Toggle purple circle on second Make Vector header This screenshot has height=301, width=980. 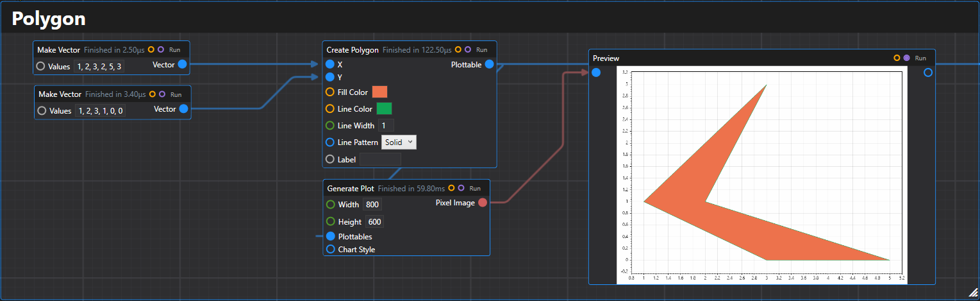[162, 94]
